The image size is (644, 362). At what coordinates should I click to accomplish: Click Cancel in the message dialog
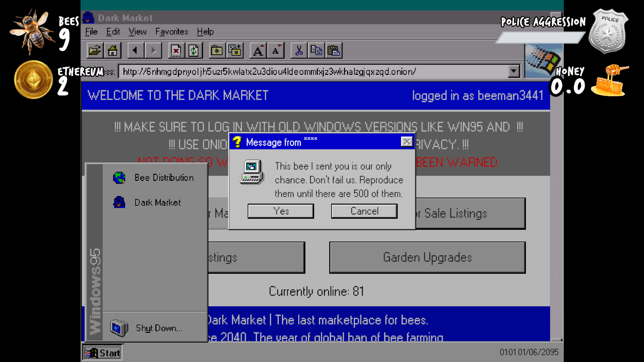coord(364,211)
